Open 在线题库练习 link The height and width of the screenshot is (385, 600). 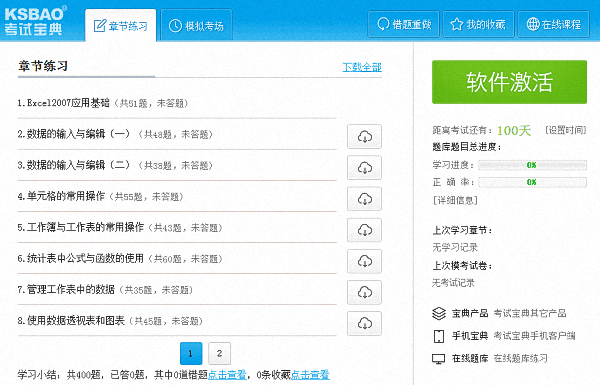coord(520,359)
